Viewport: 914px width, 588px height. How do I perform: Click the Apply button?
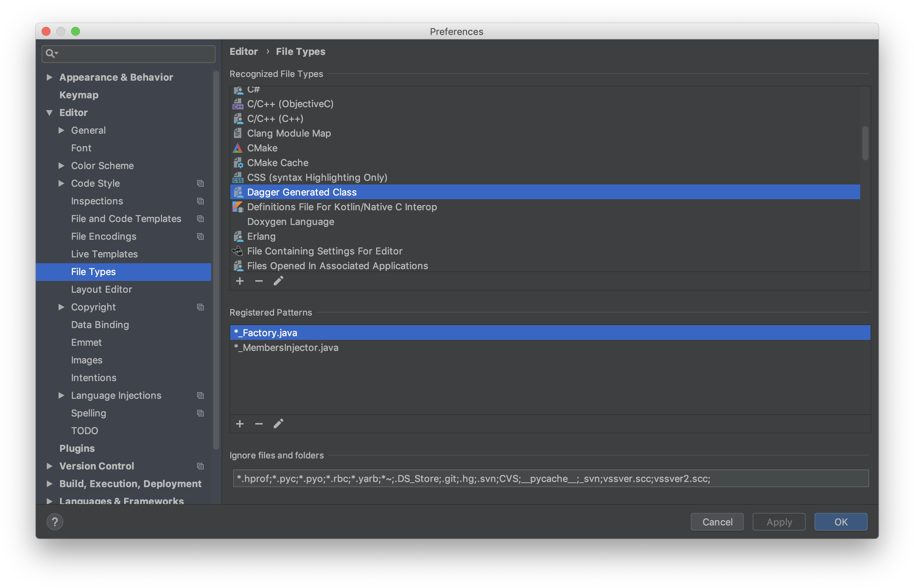click(779, 522)
